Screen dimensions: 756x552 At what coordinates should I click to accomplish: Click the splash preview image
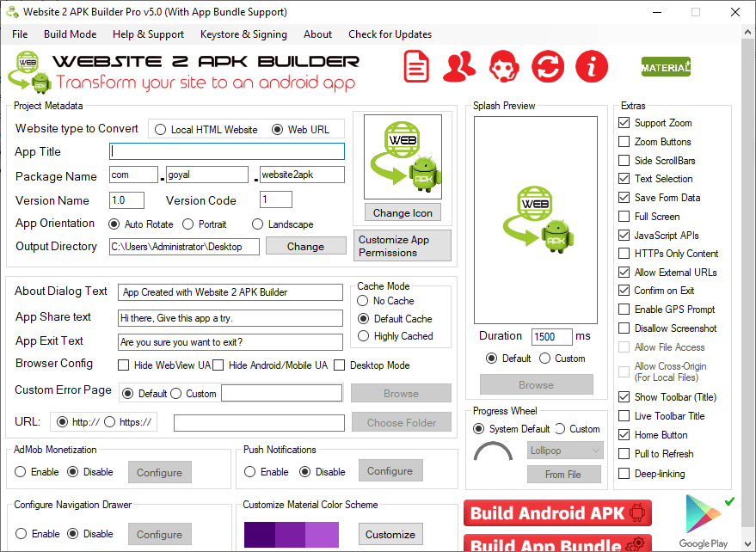coord(536,220)
